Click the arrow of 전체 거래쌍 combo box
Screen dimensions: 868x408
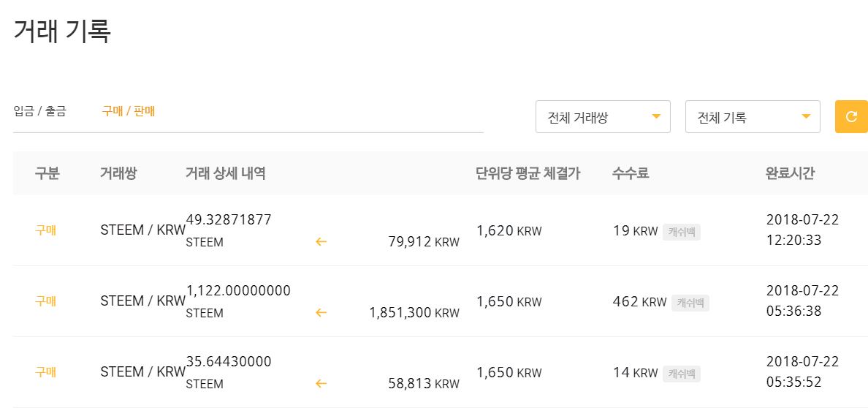click(x=656, y=117)
